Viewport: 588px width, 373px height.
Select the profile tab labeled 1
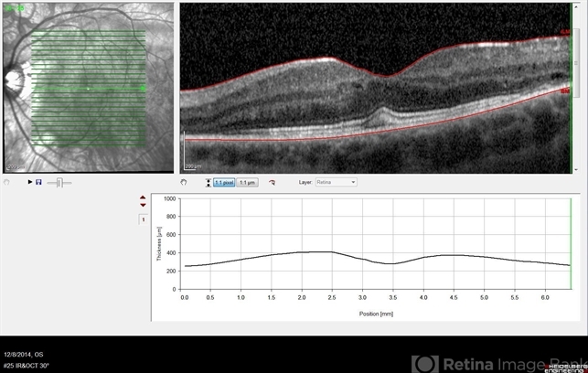coord(143,219)
